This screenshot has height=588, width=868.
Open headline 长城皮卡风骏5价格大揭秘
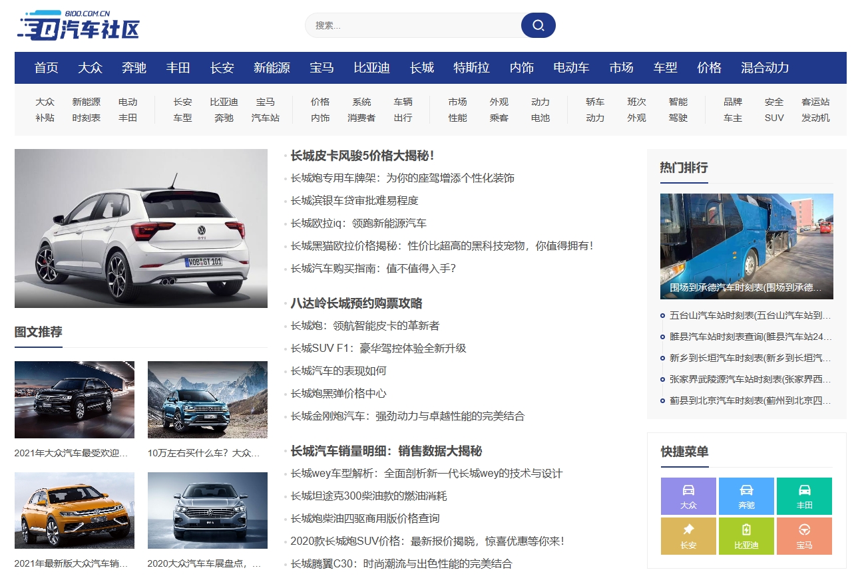[362, 156]
